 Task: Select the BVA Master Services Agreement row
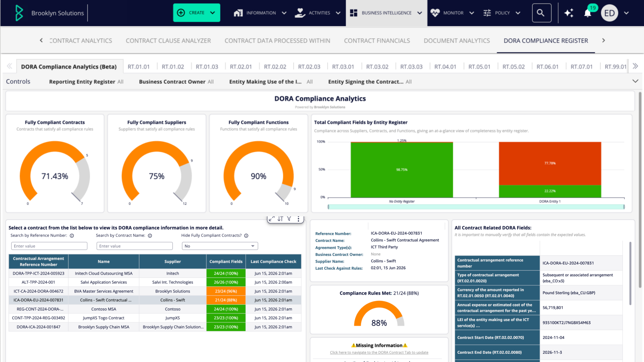(x=155, y=291)
